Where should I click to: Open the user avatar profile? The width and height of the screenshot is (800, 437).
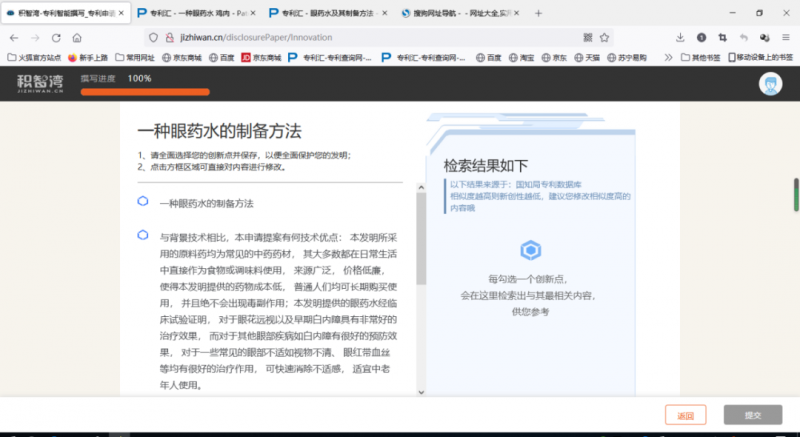(770, 84)
